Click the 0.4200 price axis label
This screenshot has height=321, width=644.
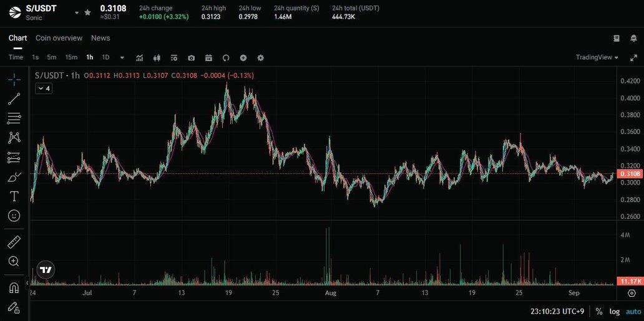[x=630, y=81]
